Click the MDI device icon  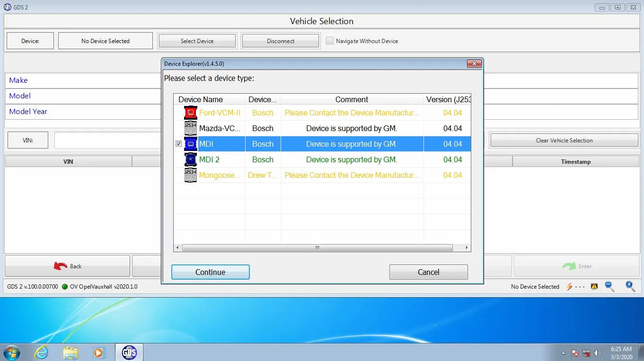point(190,144)
